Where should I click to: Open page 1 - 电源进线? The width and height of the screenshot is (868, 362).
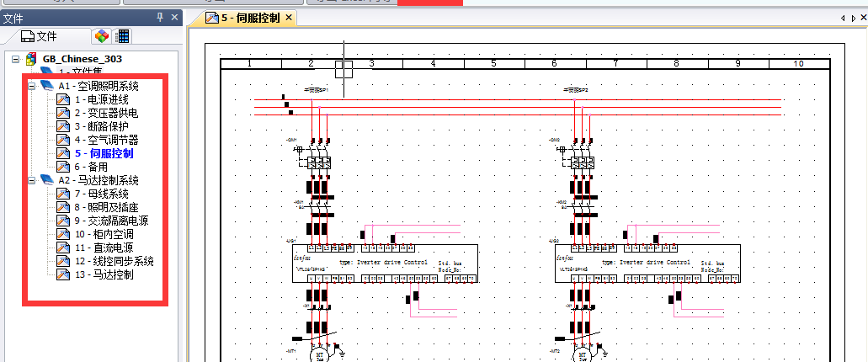(101, 99)
